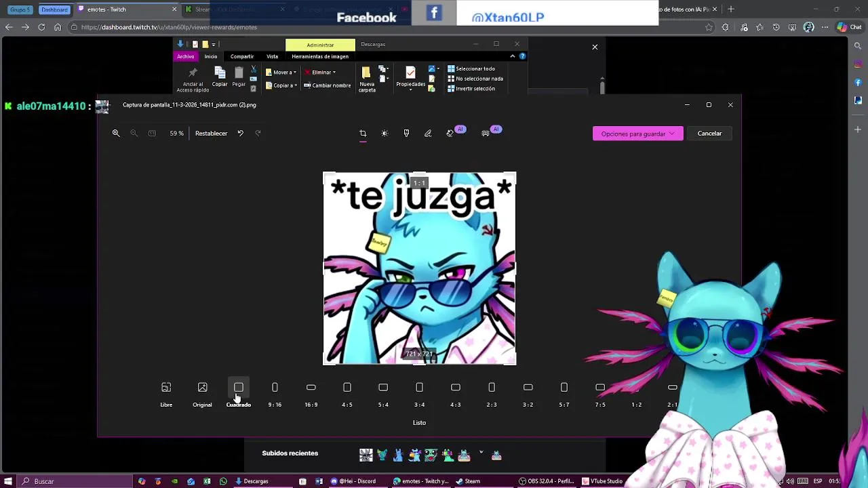Switch to Compartir ribbon tab
The height and width of the screenshot is (488, 868).
(242, 56)
